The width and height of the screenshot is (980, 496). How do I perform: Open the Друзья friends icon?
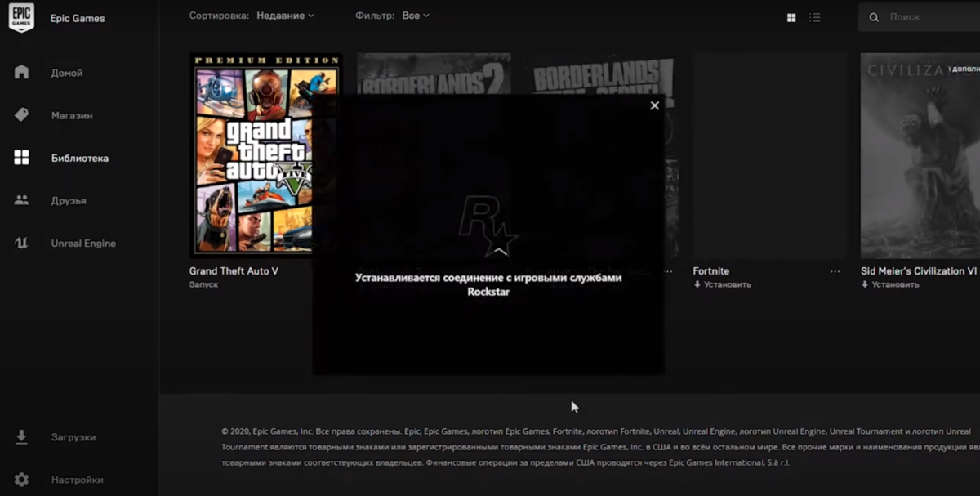coord(21,200)
